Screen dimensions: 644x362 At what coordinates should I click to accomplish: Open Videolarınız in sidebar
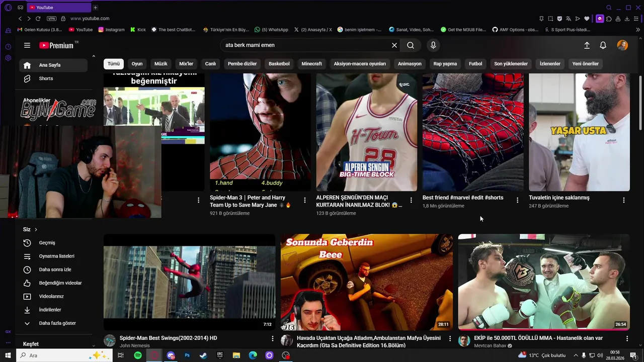pyautogui.click(x=53, y=296)
